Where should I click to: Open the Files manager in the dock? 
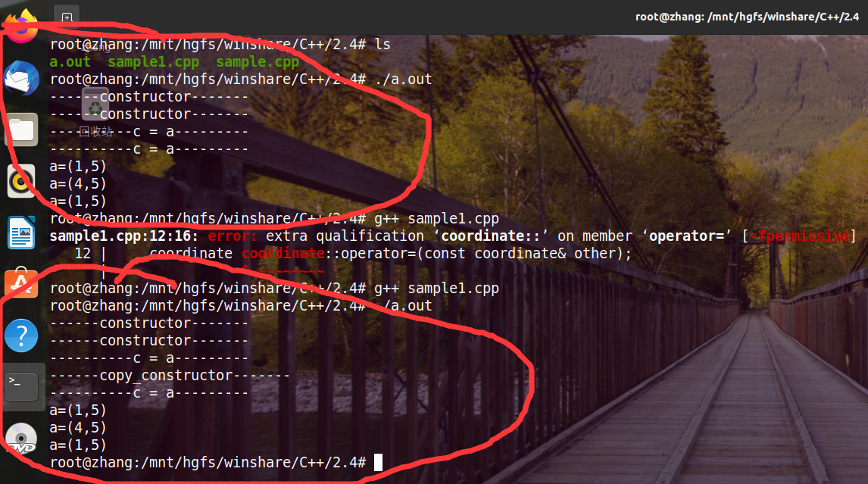coord(21,130)
